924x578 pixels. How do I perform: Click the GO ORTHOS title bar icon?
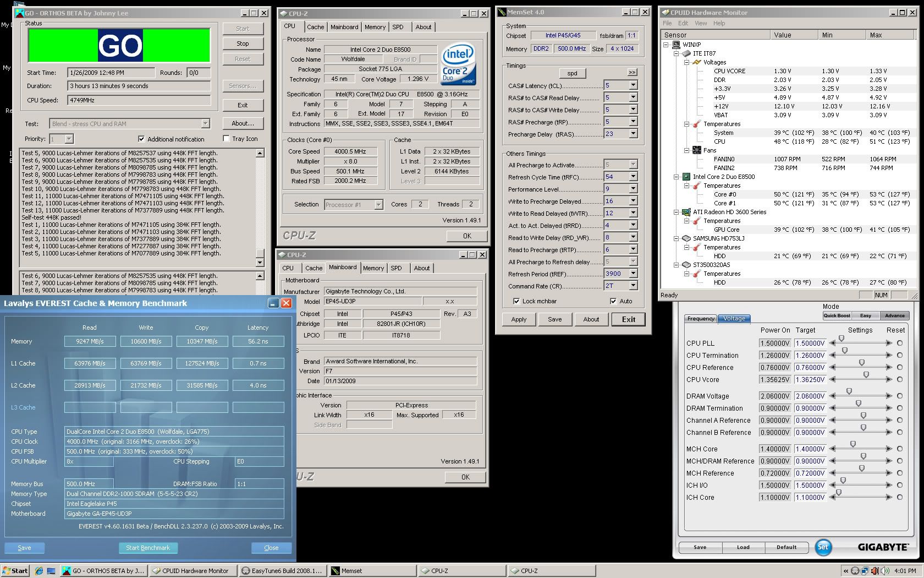tap(20, 13)
